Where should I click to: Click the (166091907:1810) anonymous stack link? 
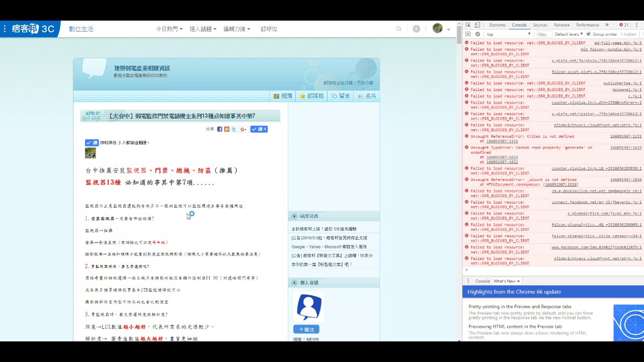560,185
